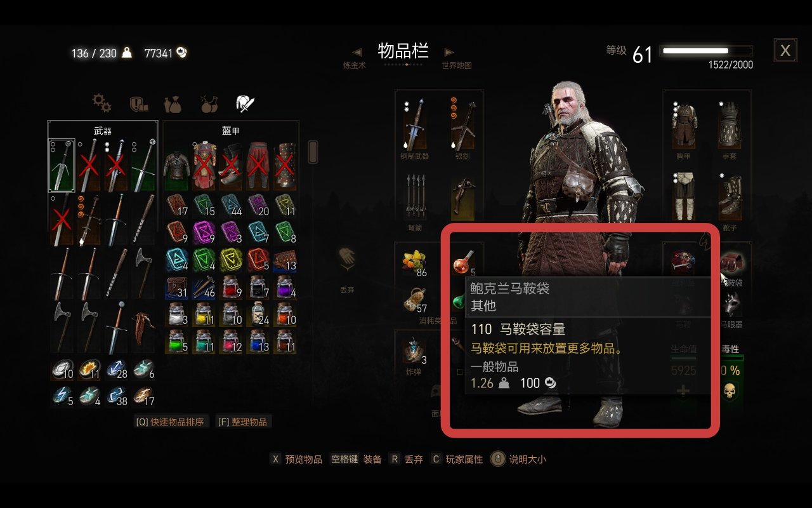Click the organize items button

(244, 422)
